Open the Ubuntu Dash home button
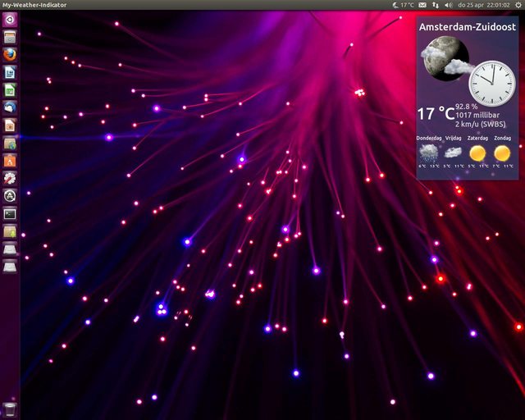The image size is (525, 420). coord(10,20)
